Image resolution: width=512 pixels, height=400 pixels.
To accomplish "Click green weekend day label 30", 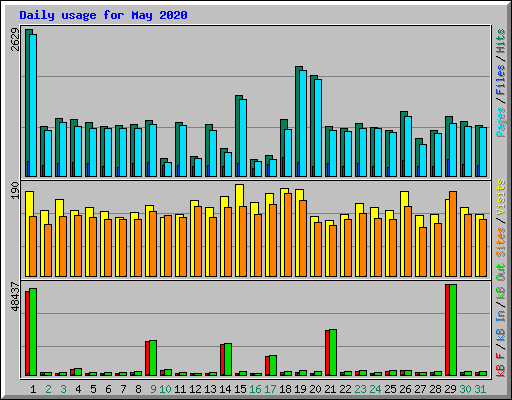I will tap(465, 389).
